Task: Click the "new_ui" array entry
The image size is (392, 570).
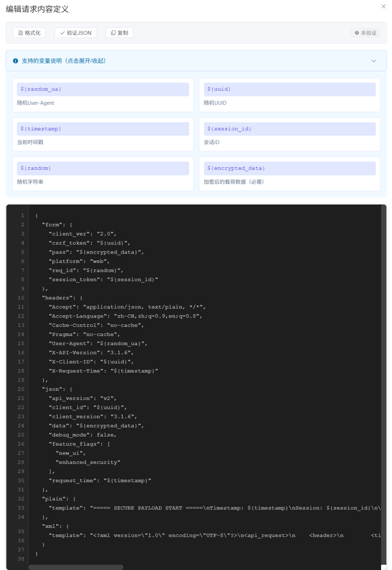Action: (x=70, y=453)
